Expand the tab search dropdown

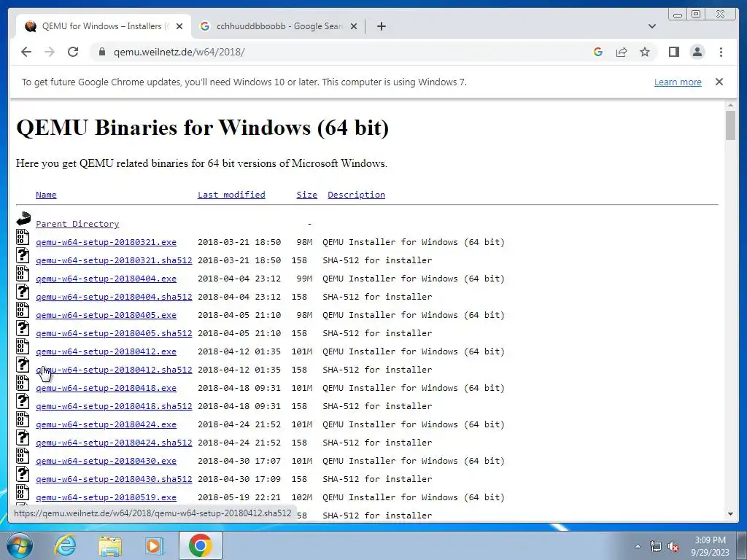click(x=651, y=26)
